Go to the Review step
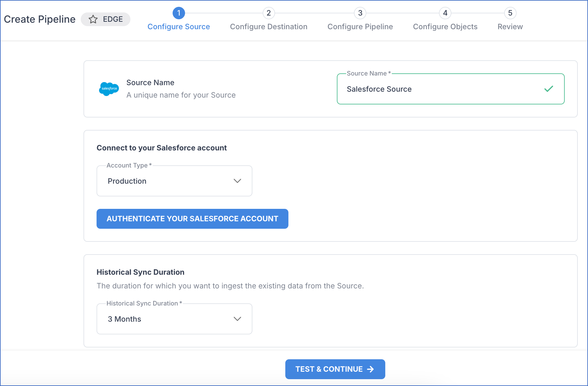Screen dimensions: 588x386 coord(510,27)
